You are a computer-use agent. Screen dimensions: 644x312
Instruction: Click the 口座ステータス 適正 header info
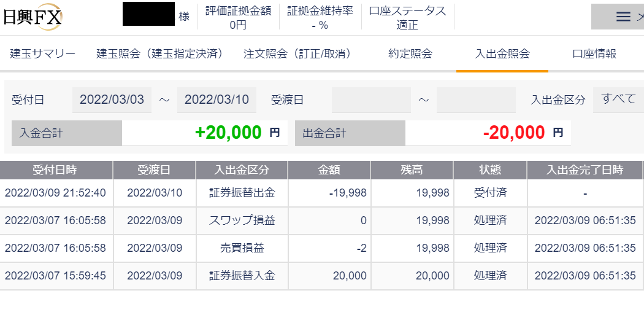coord(407,18)
